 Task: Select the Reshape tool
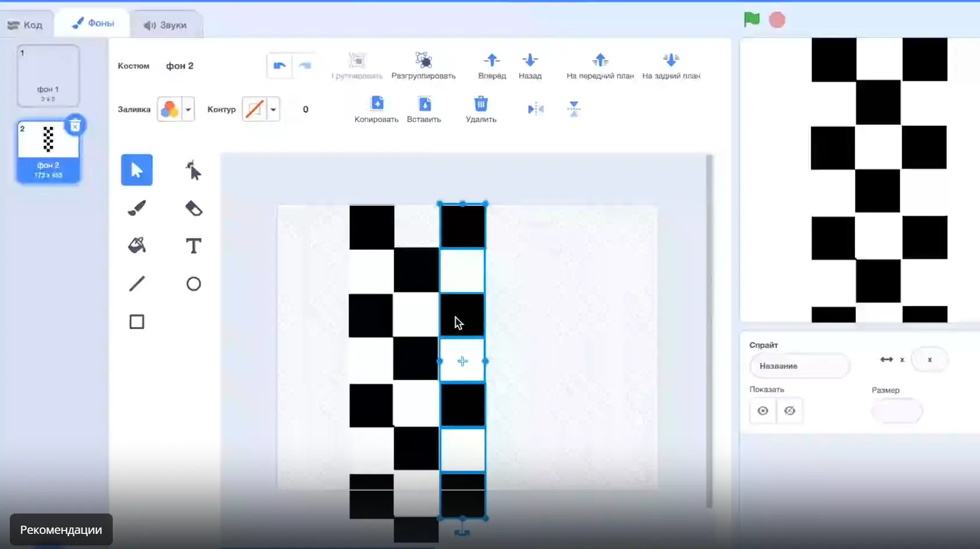[193, 170]
